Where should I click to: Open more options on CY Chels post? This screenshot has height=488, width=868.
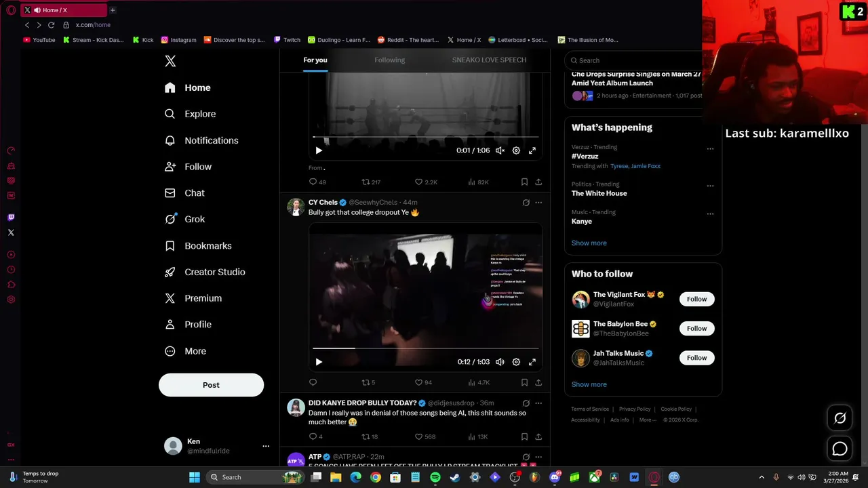point(538,203)
